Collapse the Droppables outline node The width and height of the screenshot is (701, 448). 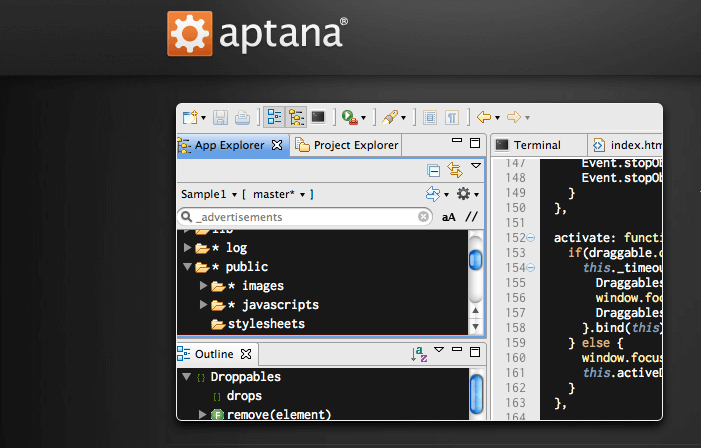coord(187,376)
